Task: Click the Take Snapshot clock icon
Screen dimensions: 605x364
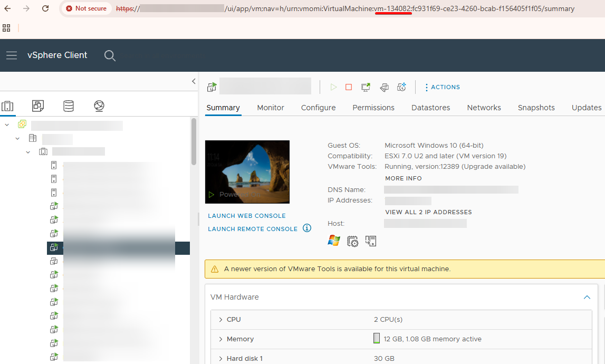Action: [401, 87]
